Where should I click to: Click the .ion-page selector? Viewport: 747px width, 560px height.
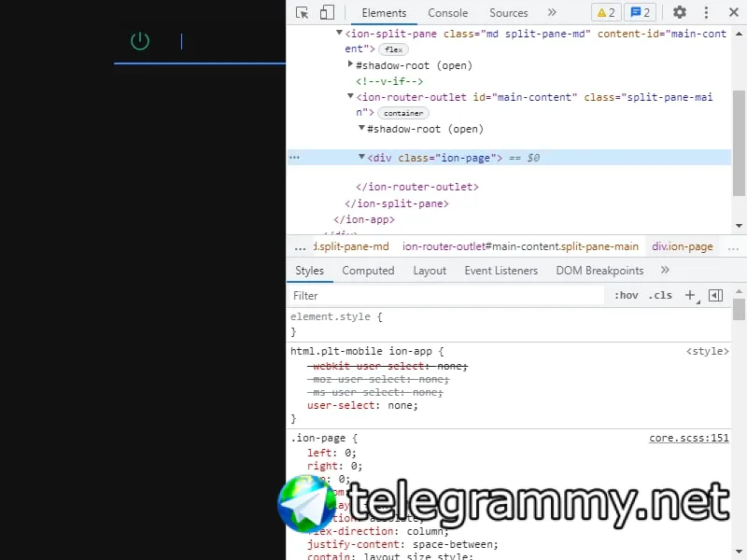point(318,438)
